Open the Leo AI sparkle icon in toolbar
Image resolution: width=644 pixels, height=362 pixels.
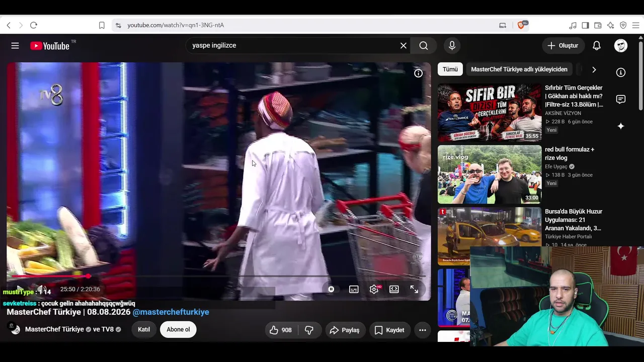coord(610,25)
